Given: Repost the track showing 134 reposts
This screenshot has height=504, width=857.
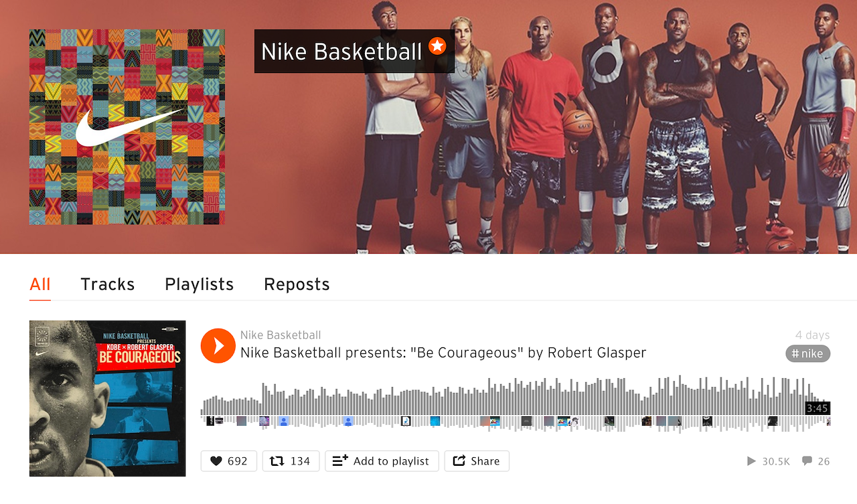Looking at the screenshot, I should pos(291,461).
